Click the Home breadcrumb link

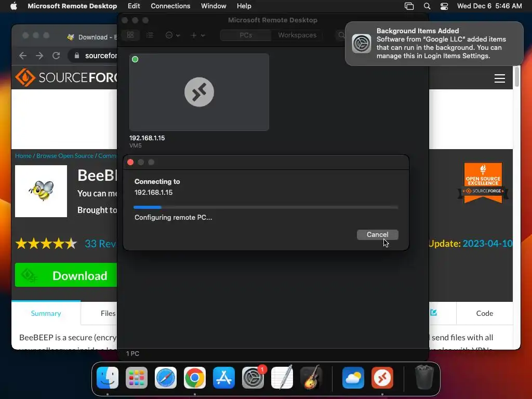tap(23, 156)
